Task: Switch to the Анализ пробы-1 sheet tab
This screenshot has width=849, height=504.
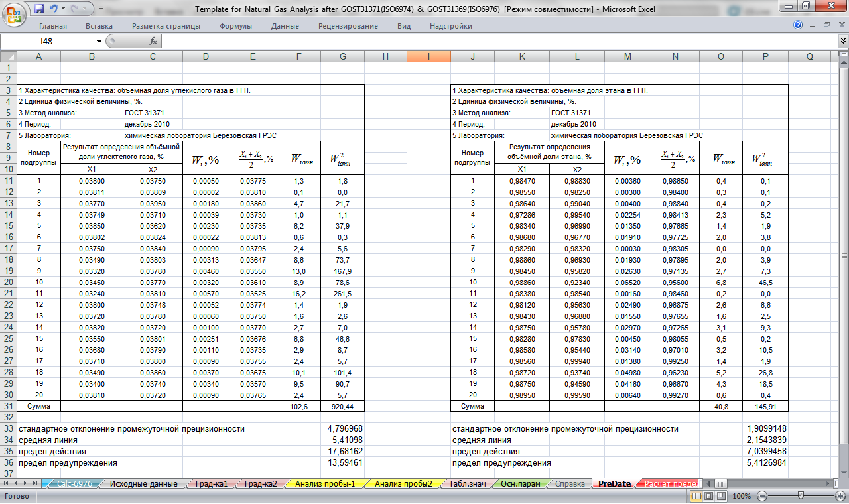Action: pyautogui.click(x=325, y=484)
